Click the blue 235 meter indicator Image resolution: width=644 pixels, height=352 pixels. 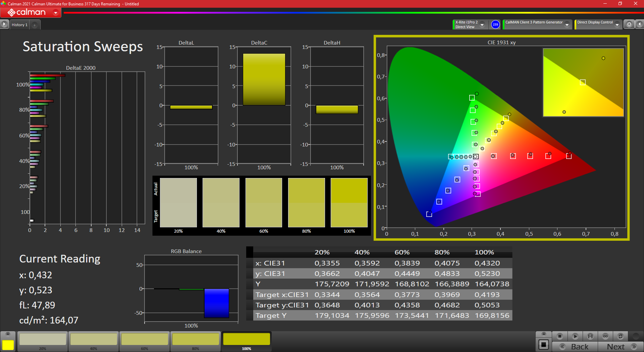pos(495,24)
